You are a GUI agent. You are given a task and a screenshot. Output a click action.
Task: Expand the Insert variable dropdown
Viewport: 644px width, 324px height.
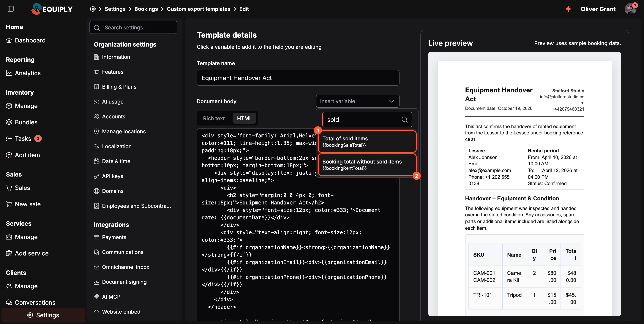[x=358, y=101]
